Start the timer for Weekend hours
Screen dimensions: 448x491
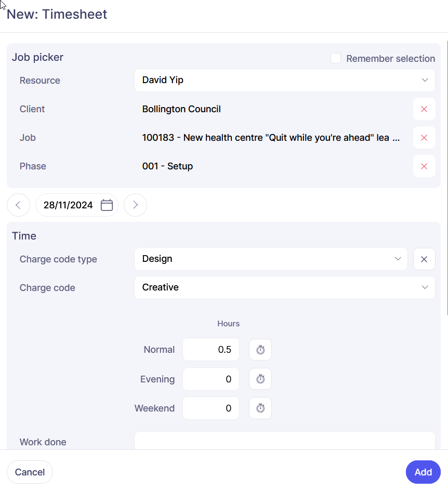pos(260,408)
